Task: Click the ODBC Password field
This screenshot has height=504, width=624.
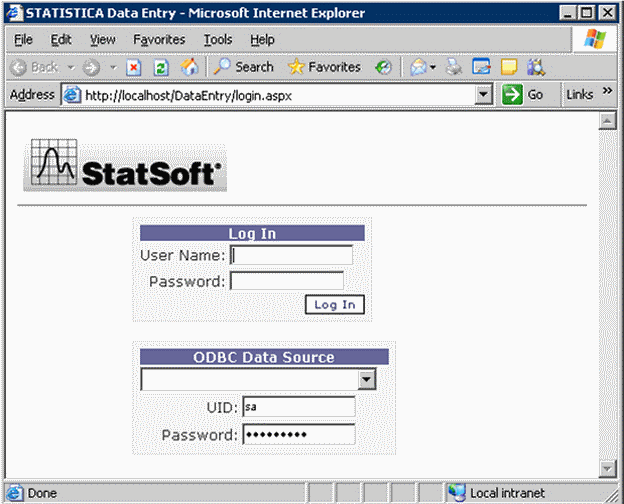Action: (299, 434)
